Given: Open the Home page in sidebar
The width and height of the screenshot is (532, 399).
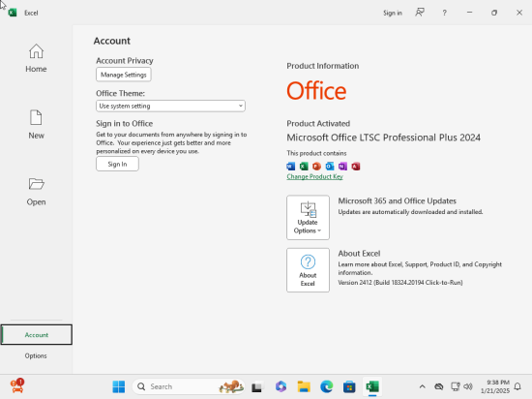Looking at the screenshot, I should tap(36, 58).
